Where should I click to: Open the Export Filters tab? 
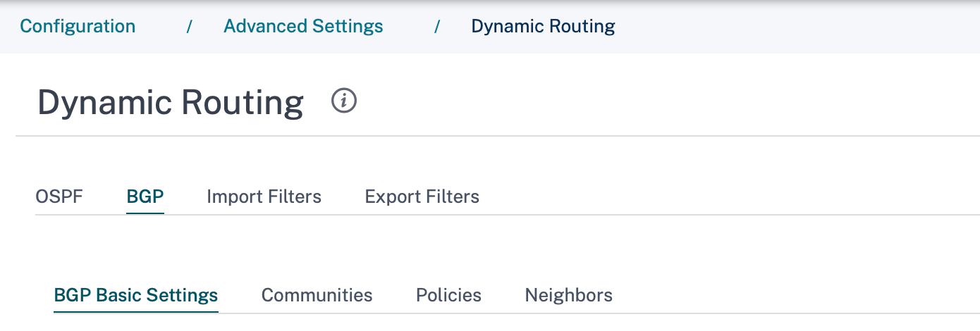pos(422,196)
